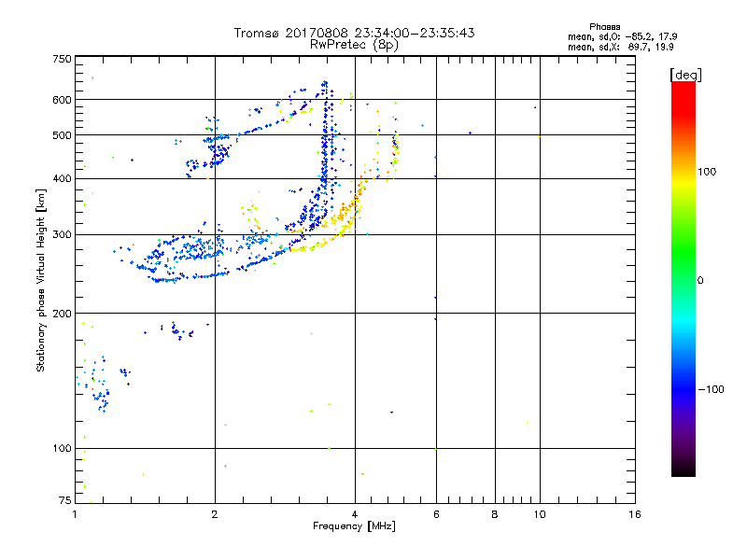
Task: Click the plot title 'Tromsø 20170808 23:34:00-23:35:43'
Action: (354, 33)
